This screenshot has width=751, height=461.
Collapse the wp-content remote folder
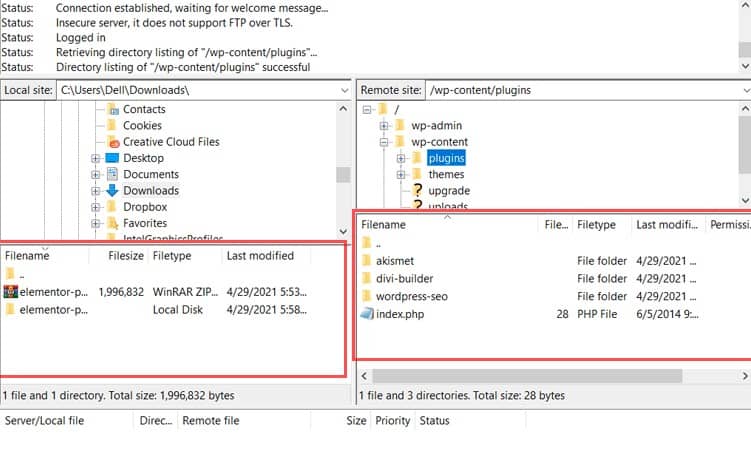tap(385, 142)
